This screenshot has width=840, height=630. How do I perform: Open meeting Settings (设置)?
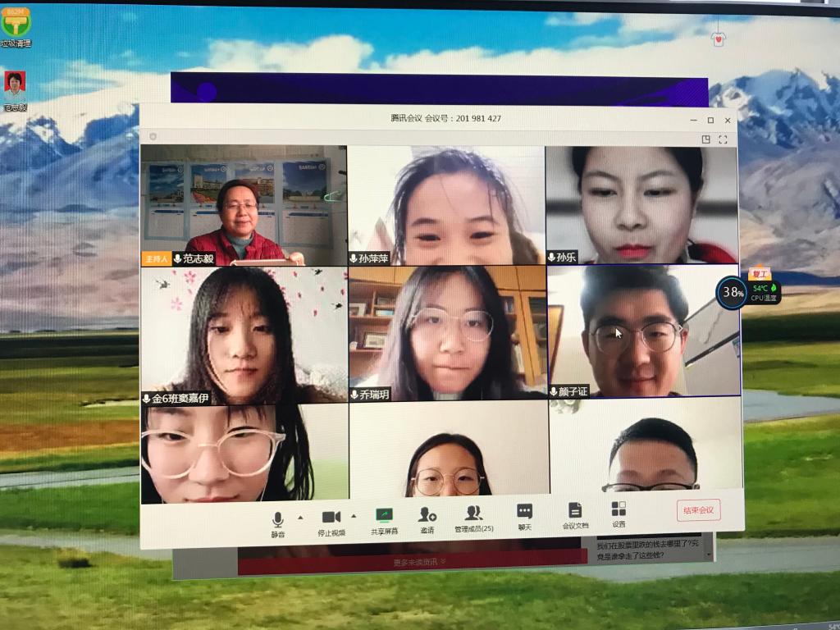click(x=619, y=509)
